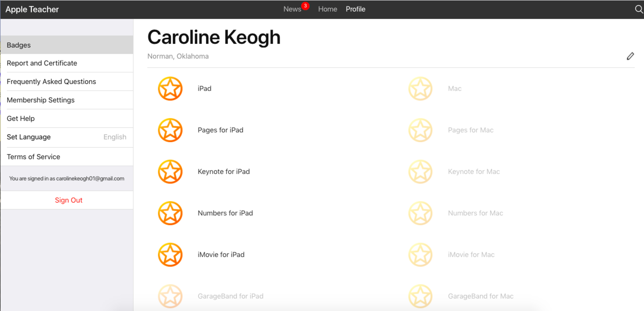Open Report and Certificate section
The height and width of the screenshot is (311, 644).
coord(67,63)
